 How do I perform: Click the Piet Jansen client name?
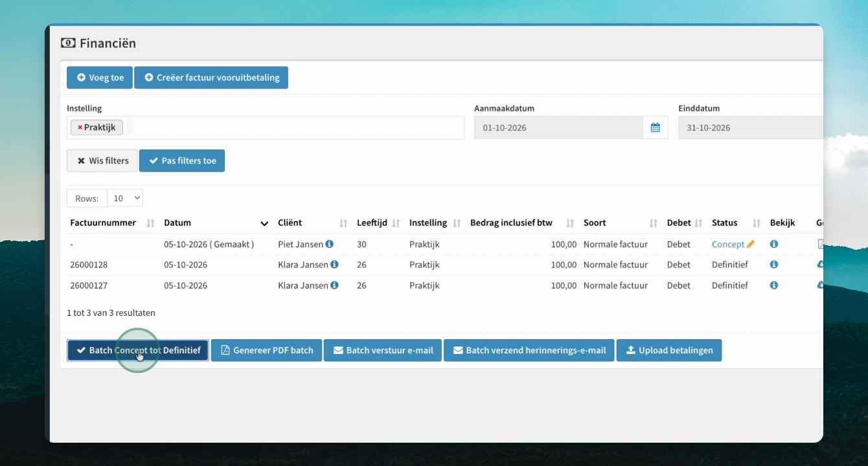(x=301, y=244)
